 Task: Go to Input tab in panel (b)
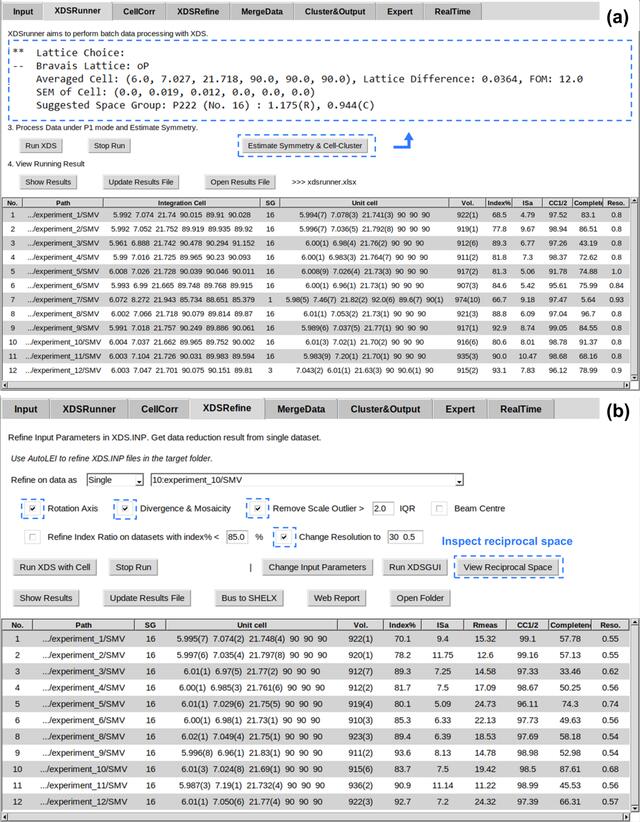26,409
